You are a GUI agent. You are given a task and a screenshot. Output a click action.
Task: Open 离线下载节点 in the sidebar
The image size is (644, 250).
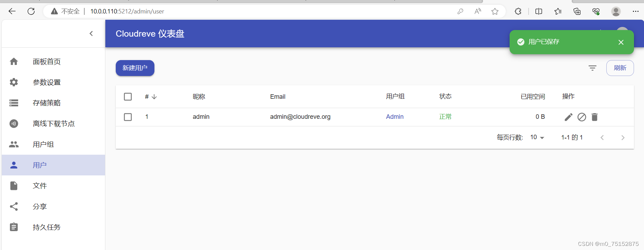click(53, 124)
